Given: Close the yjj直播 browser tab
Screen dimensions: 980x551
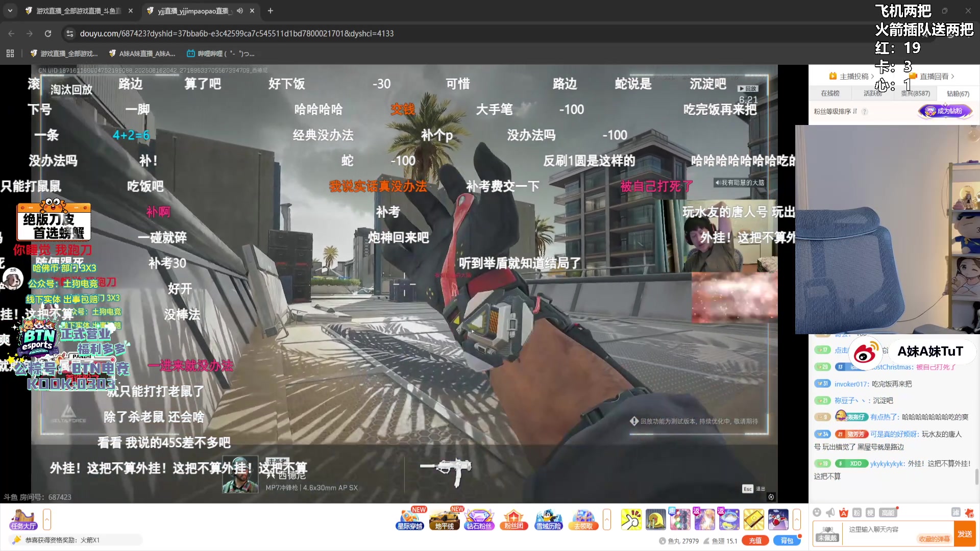Looking at the screenshot, I should pos(252,11).
